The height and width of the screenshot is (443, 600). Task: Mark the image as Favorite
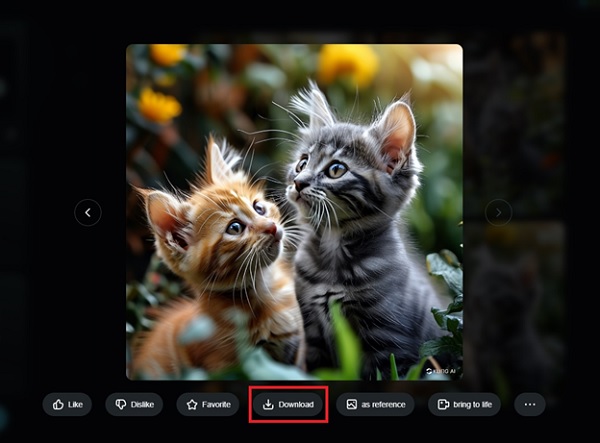click(208, 404)
